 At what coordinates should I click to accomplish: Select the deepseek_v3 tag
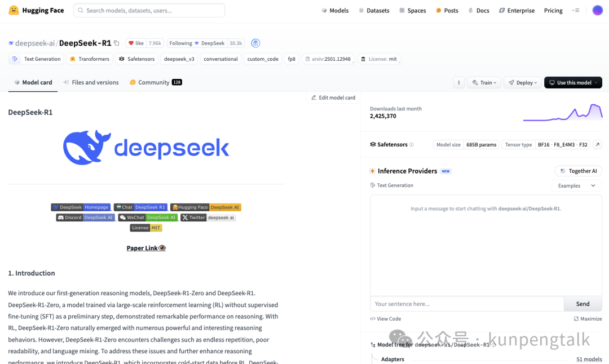coord(179,59)
